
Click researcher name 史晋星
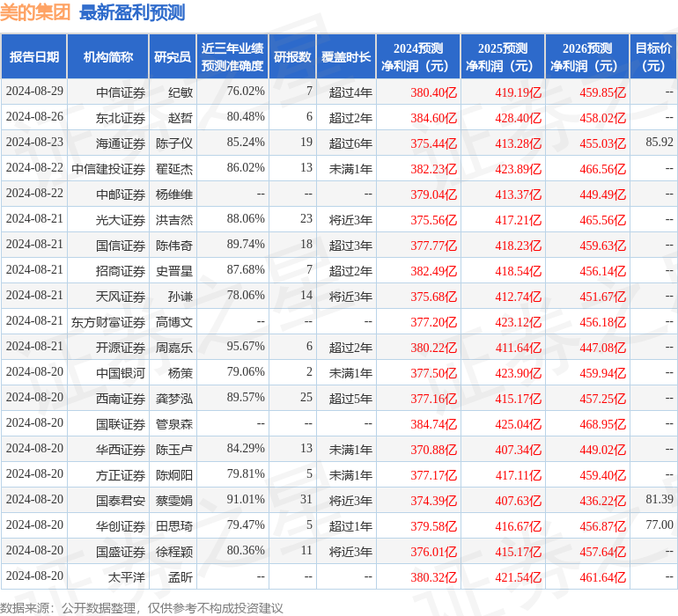pyautogui.click(x=174, y=271)
